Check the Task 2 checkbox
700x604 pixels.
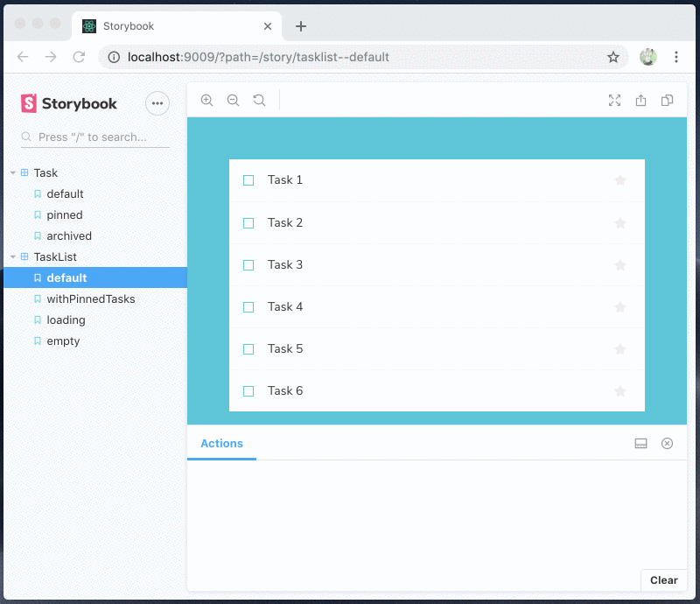(x=248, y=223)
